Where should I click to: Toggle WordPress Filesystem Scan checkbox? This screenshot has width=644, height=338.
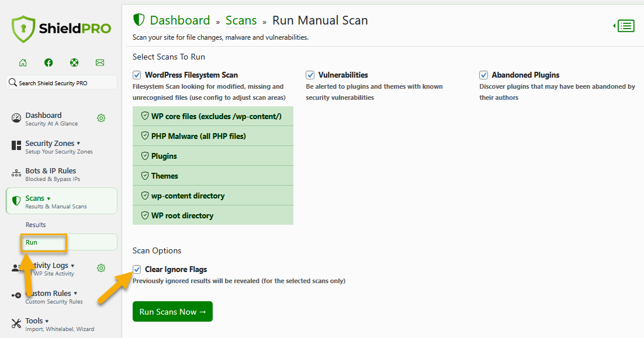(x=137, y=75)
